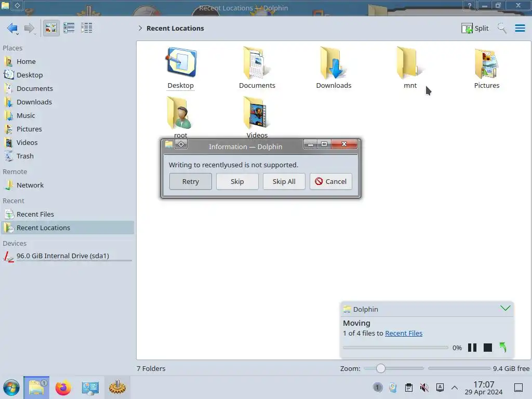This screenshot has width=532, height=399.
Task: Click the Dolphin file manager taskbar icon
Action: tap(36, 388)
